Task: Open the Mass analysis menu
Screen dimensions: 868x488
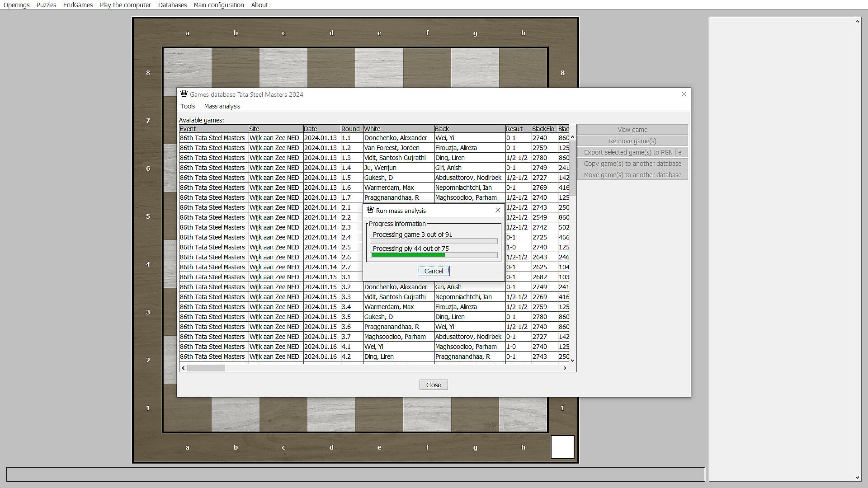Action: (x=222, y=106)
